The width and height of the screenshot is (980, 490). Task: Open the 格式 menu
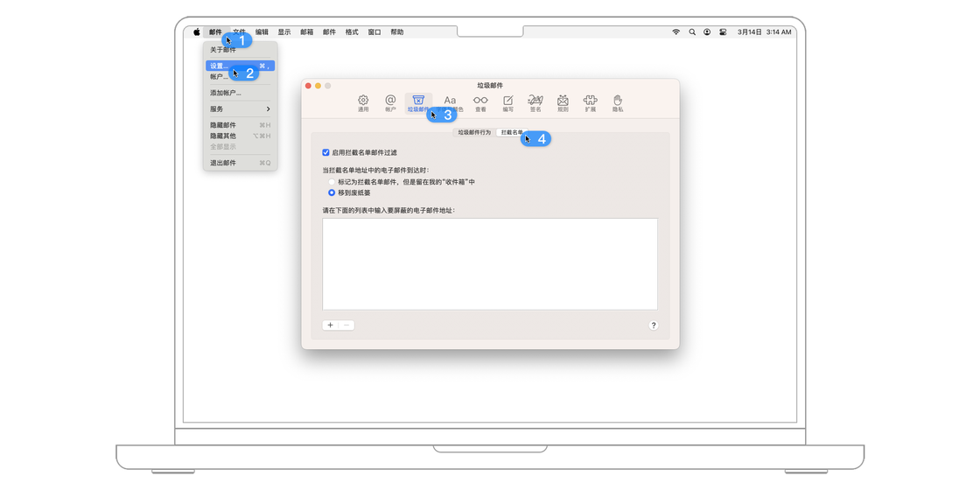[x=352, y=31]
